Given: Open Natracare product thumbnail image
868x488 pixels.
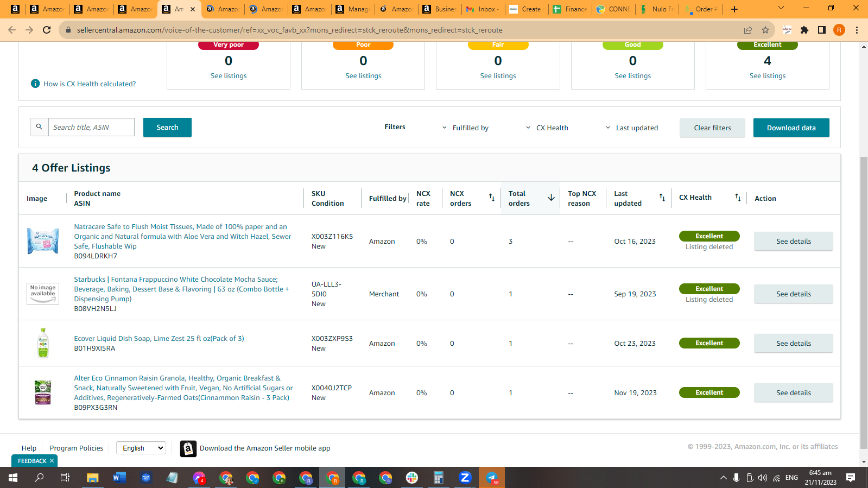Looking at the screenshot, I should [x=43, y=241].
